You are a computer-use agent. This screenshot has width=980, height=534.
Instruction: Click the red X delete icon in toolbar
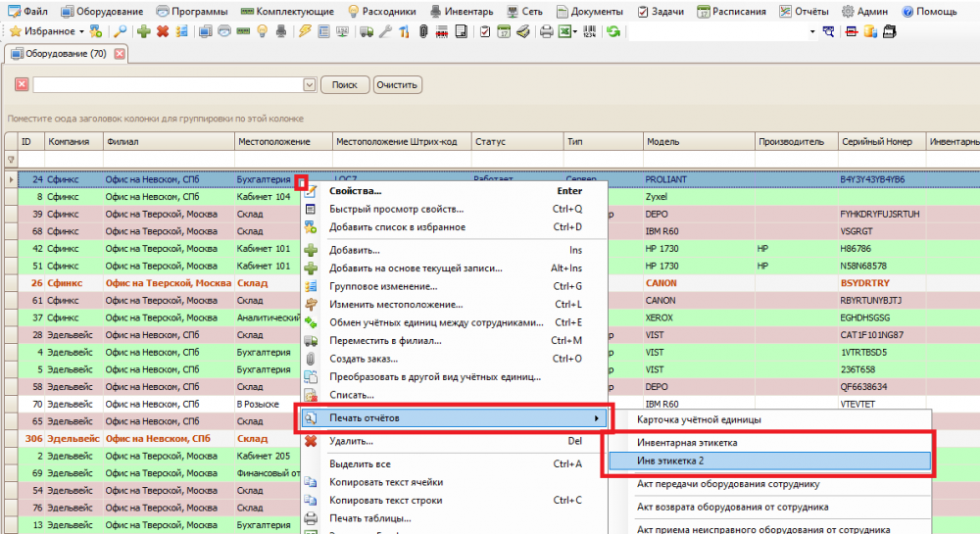click(163, 31)
